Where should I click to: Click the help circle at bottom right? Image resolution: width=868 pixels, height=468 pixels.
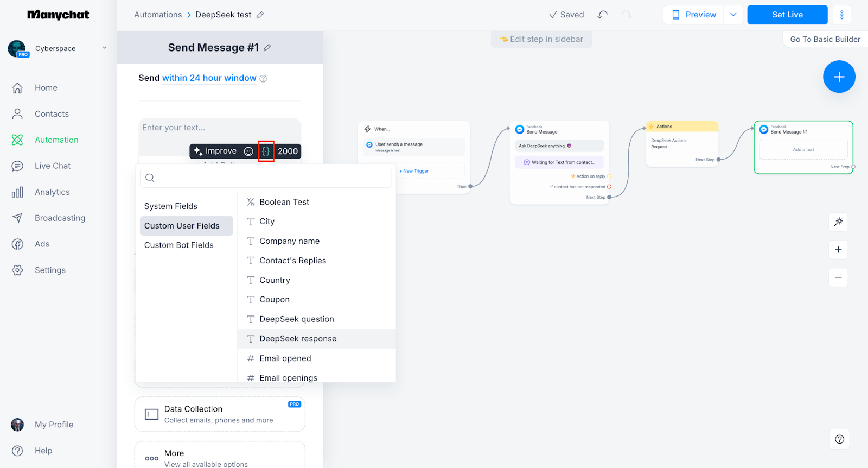pos(839,439)
